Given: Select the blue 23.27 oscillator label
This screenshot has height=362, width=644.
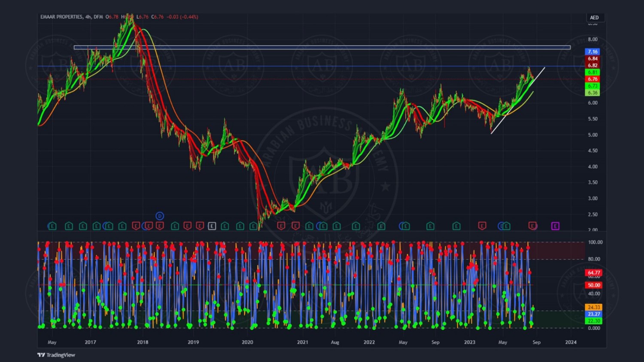Looking at the screenshot, I should (594, 314).
